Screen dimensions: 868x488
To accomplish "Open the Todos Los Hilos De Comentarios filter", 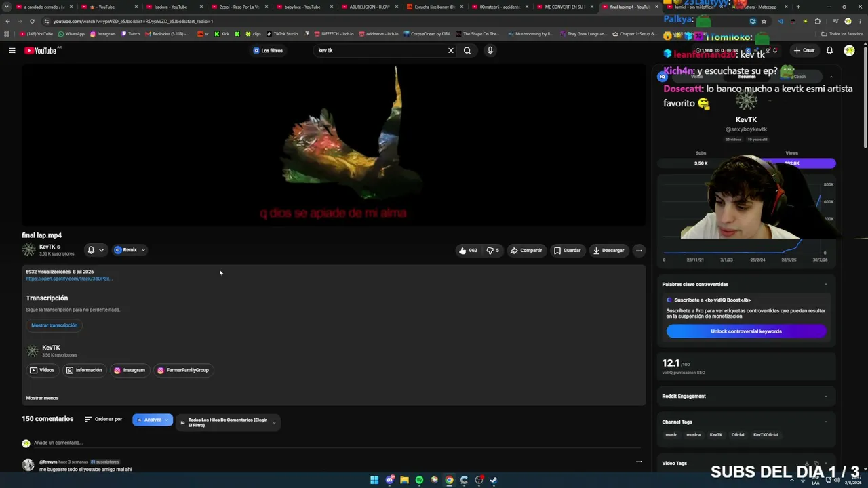I will coord(227,422).
